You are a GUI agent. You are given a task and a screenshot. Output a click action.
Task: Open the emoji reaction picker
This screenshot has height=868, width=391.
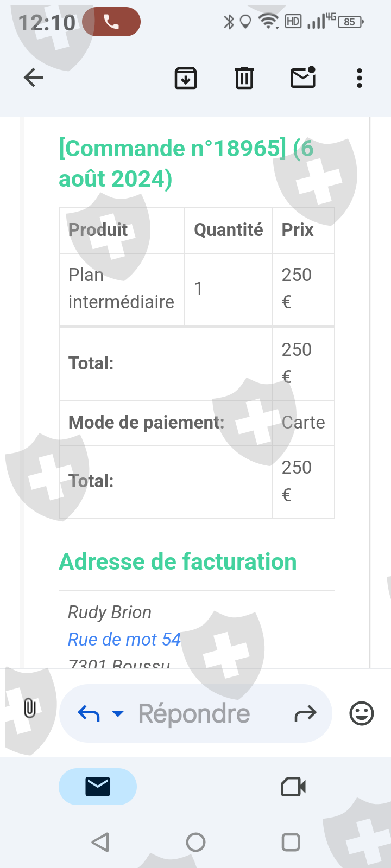point(362,713)
